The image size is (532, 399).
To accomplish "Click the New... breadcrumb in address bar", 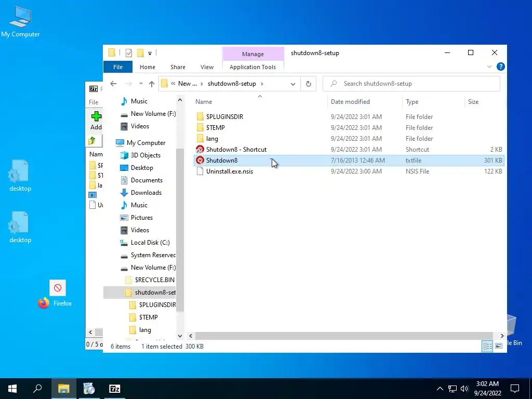I will tap(187, 84).
